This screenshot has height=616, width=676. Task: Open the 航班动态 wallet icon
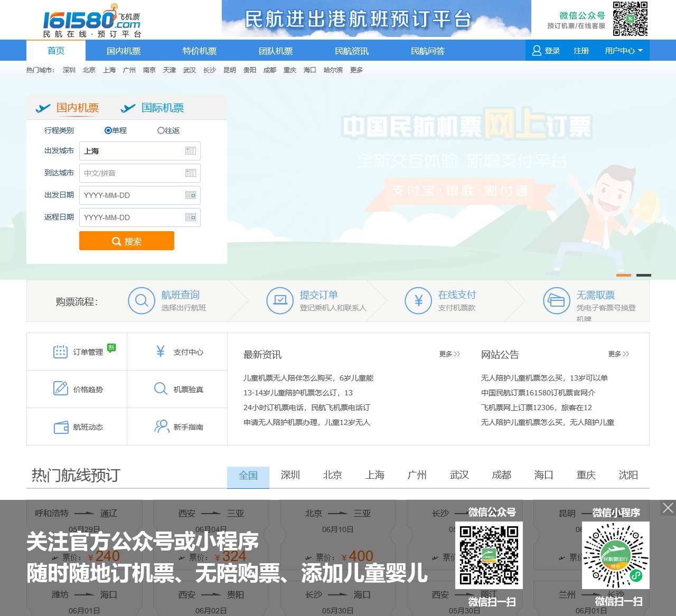(x=61, y=427)
